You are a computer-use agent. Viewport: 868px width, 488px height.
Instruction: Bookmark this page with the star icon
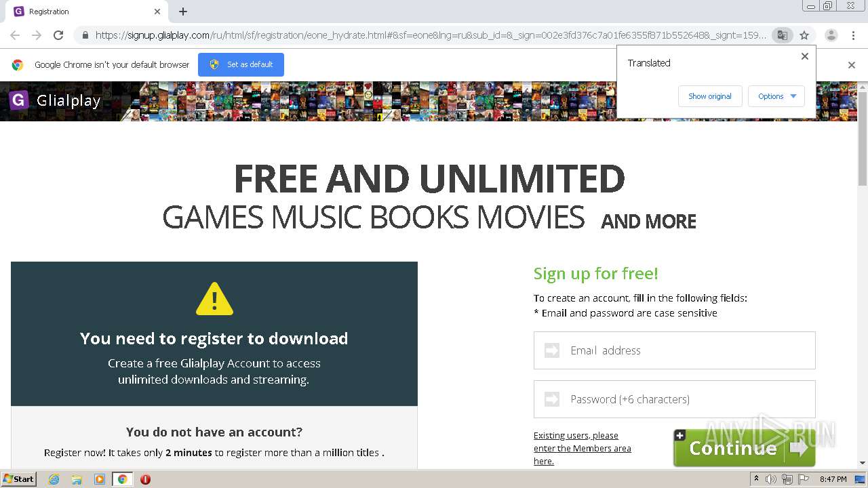click(x=804, y=35)
